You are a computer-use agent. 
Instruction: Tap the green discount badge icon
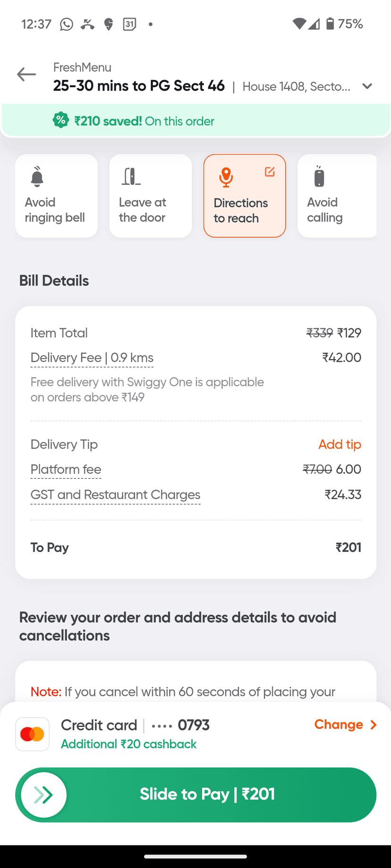pos(60,120)
